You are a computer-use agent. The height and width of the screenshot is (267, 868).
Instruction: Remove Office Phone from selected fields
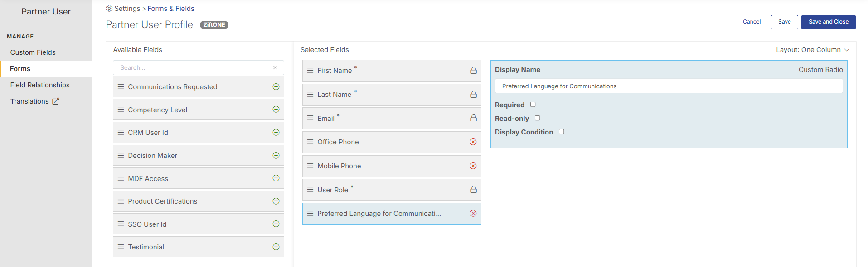pyautogui.click(x=473, y=142)
